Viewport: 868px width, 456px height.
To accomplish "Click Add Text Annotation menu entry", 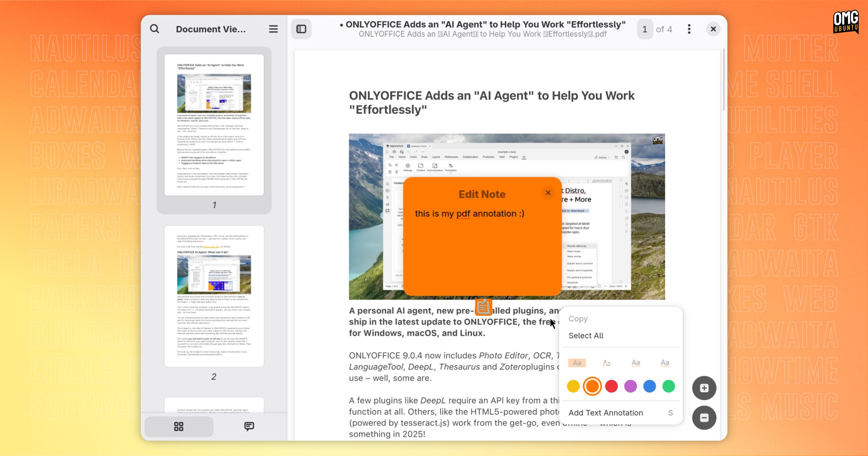I will click(606, 413).
